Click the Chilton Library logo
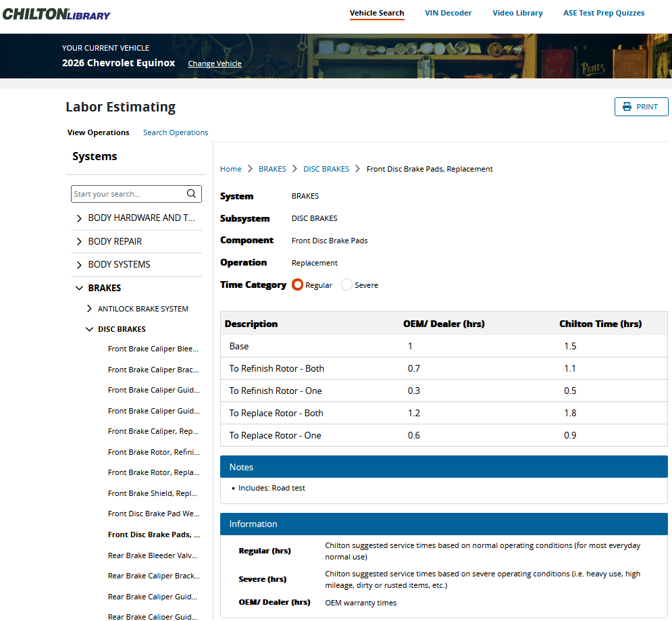Image resolution: width=672 pixels, height=621 pixels. click(x=57, y=14)
